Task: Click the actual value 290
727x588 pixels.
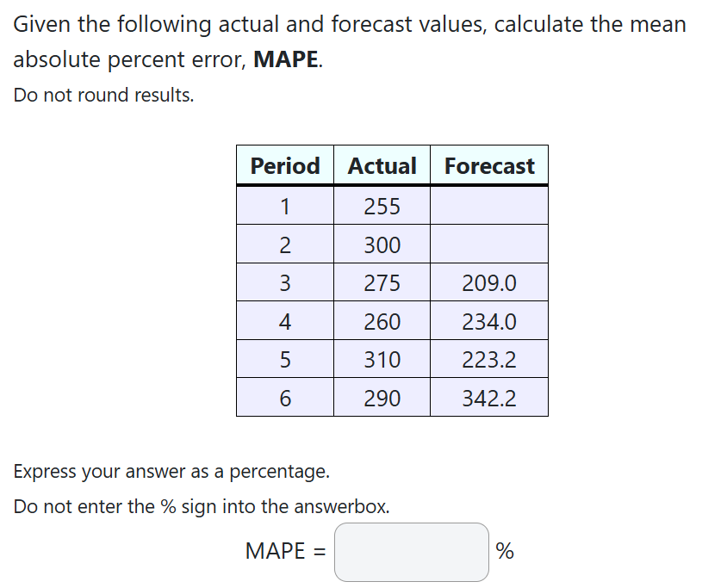Action: (x=382, y=398)
